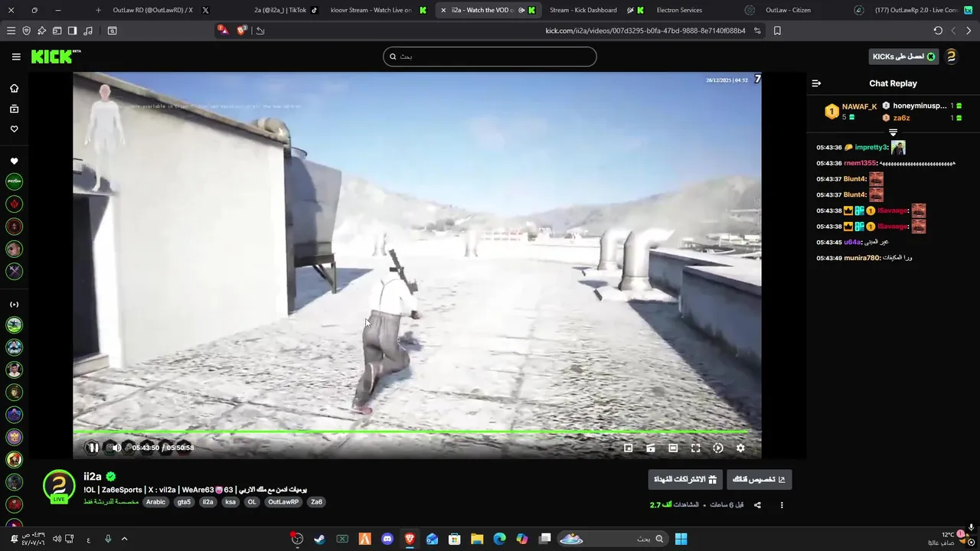980x551 pixels.
Task: Open browser share arrow icon
Action: tap(260, 31)
